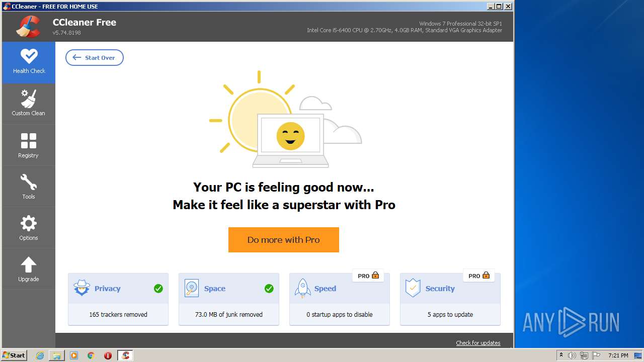The image size is (644, 362).
Task: Show hidden system tray icons
Action: click(x=561, y=355)
